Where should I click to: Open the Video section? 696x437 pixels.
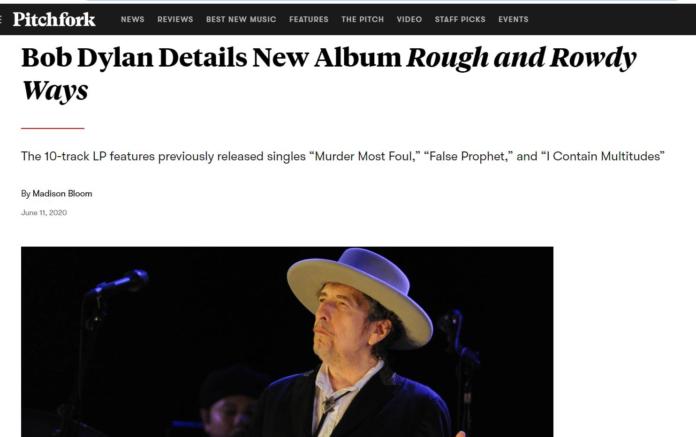pyautogui.click(x=409, y=20)
